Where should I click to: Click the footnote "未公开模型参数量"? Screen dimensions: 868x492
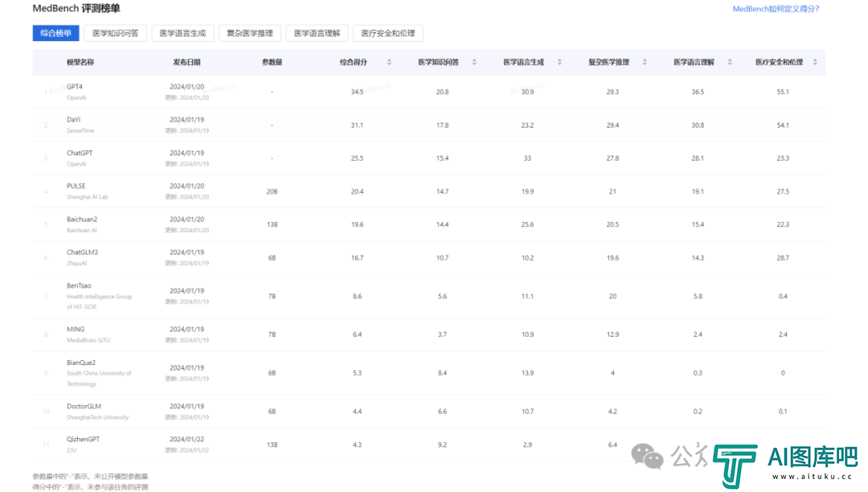point(121,477)
